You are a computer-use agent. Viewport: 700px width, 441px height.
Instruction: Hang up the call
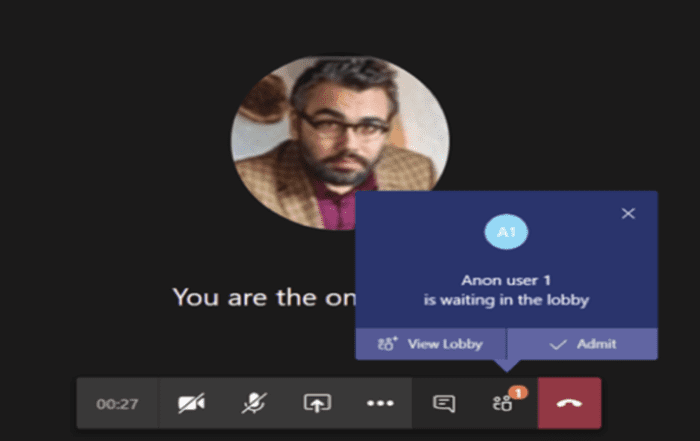[x=569, y=403]
